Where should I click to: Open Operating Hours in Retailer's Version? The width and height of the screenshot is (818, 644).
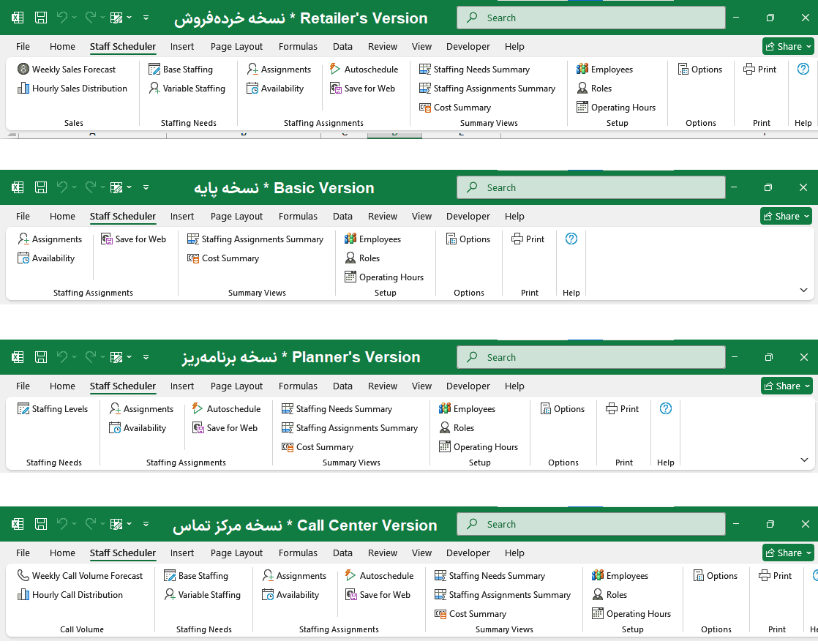pos(615,108)
